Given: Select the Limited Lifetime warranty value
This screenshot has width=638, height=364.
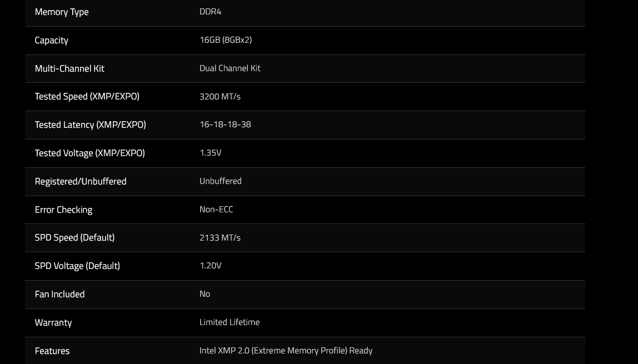Looking at the screenshot, I should tap(230, 322).
